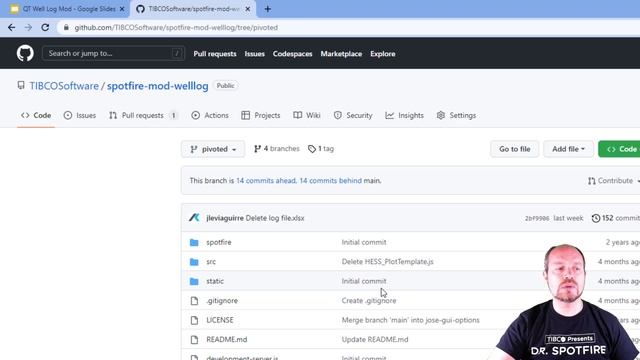Open Issues in the top navigation

click(x=254, y=54)
